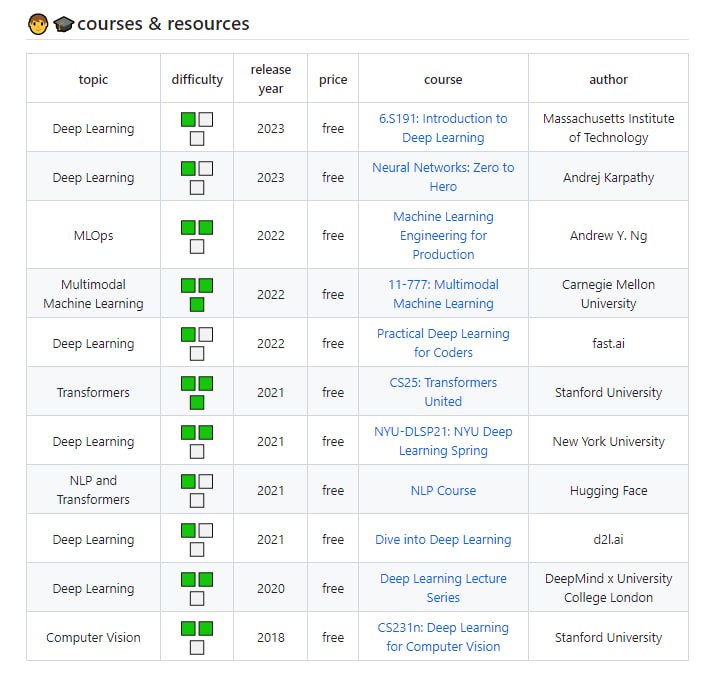Click difficulty squares for Computer Vision row

tap(197, 637)
